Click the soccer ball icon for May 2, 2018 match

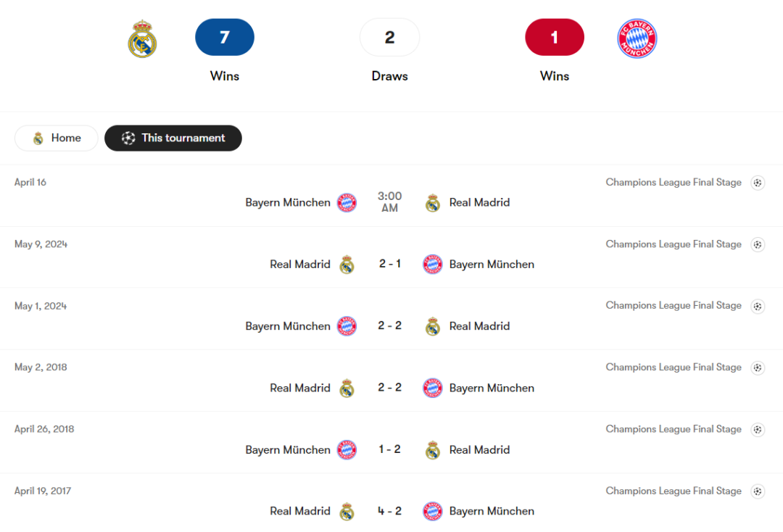click(x=758, y=367)
